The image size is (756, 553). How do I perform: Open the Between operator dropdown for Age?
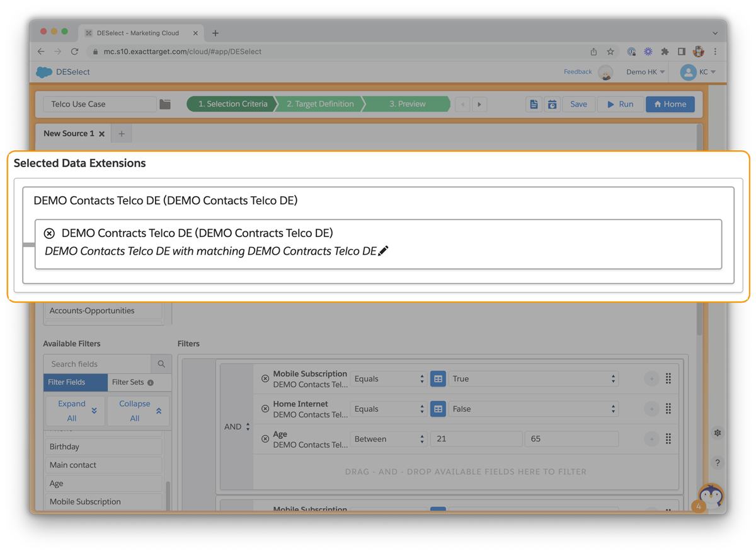(x=389, y=439)
